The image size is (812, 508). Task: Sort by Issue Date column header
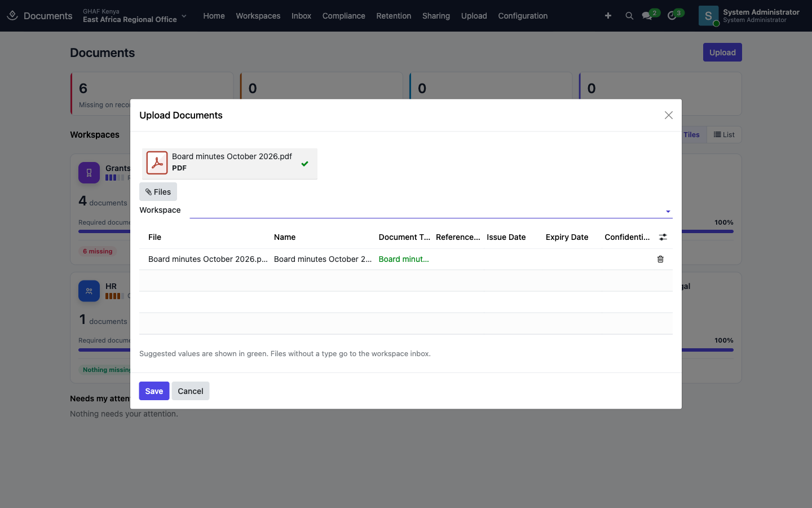[506, 237]
